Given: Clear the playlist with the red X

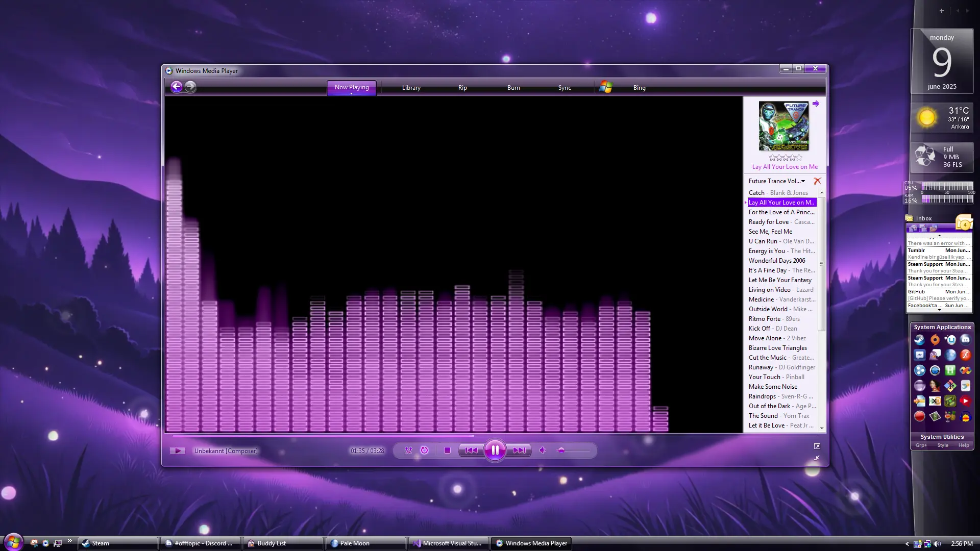Looking at the screenshot, I should point(817,181).
